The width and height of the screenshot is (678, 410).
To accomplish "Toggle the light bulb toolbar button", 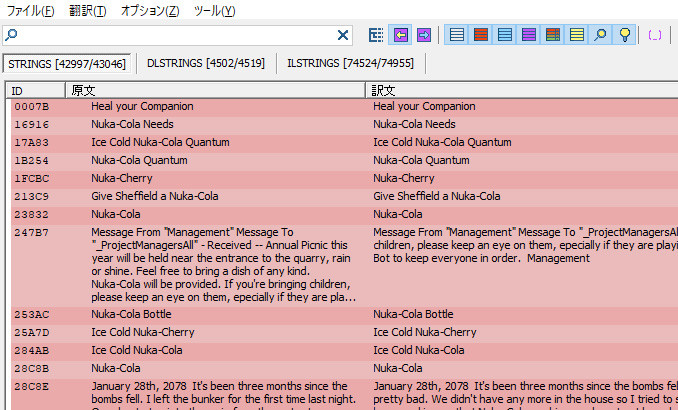I will click(624, 35).
